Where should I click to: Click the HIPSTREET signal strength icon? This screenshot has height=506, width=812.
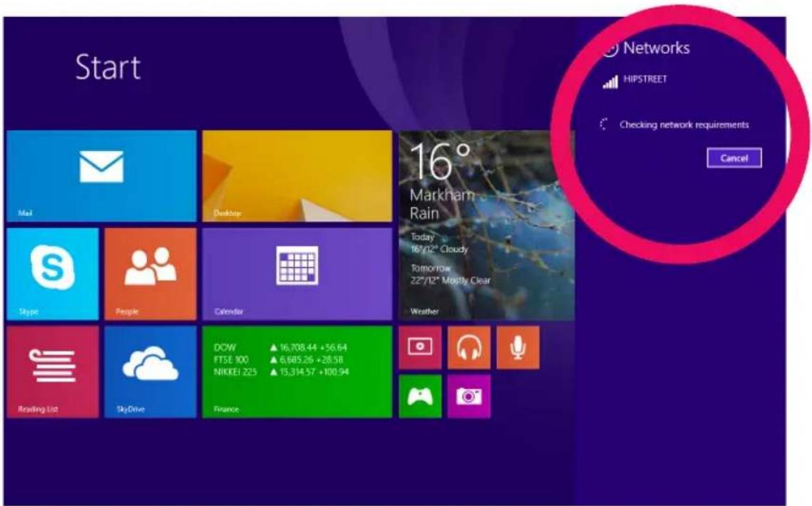coord(610,82)
